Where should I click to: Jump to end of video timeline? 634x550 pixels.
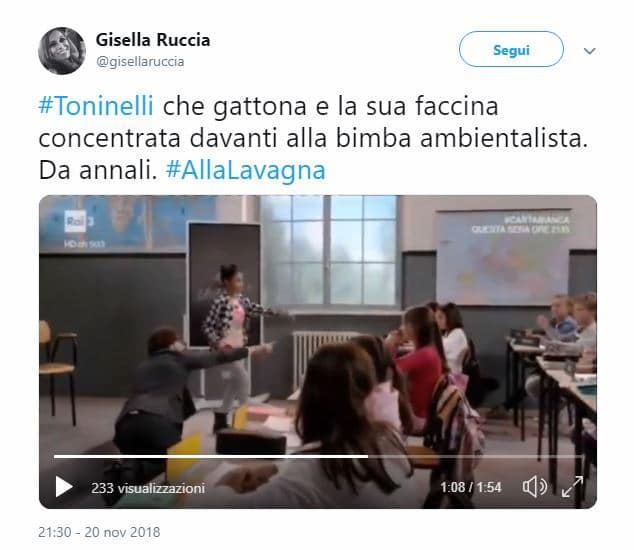pyautogui.click(x=580, y=457)
